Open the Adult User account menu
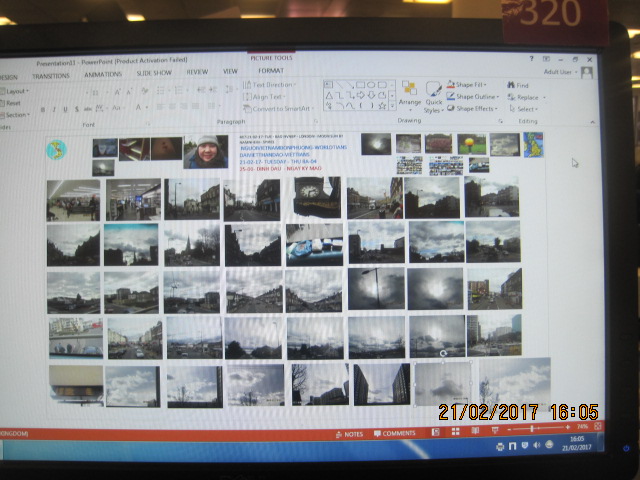640x480 pixels. click(560, 72)
